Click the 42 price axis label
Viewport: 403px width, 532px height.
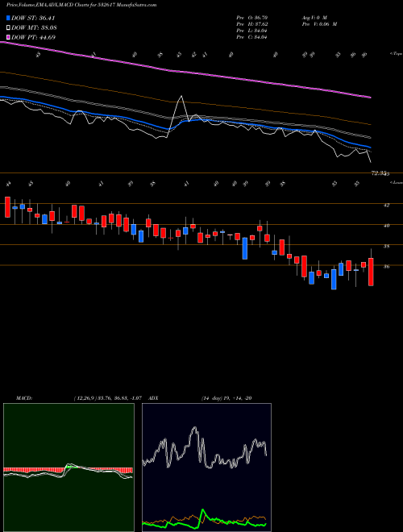point(387,205)
